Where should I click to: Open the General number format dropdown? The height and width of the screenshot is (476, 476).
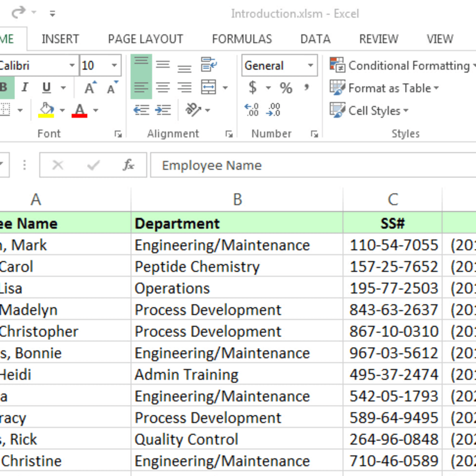coord(311,66)
